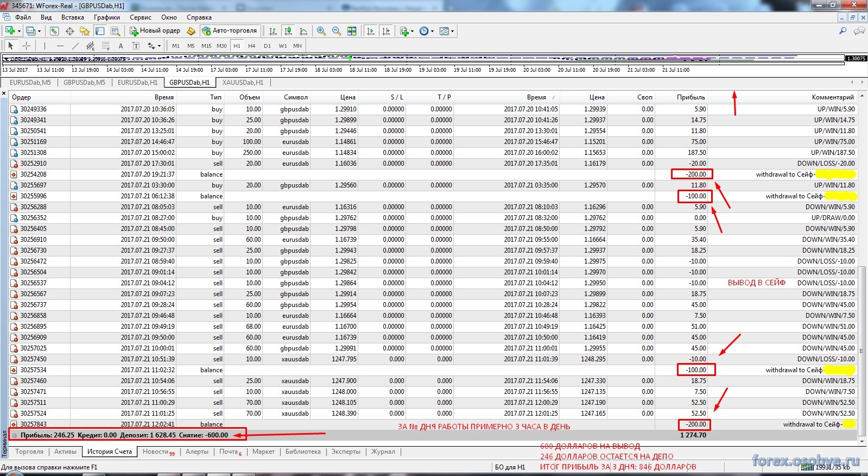Image resolution: width=868 pixels, height=476 pixels.
Task: Click the zoom out magnifier icon
Action: [x=337, y=31]
